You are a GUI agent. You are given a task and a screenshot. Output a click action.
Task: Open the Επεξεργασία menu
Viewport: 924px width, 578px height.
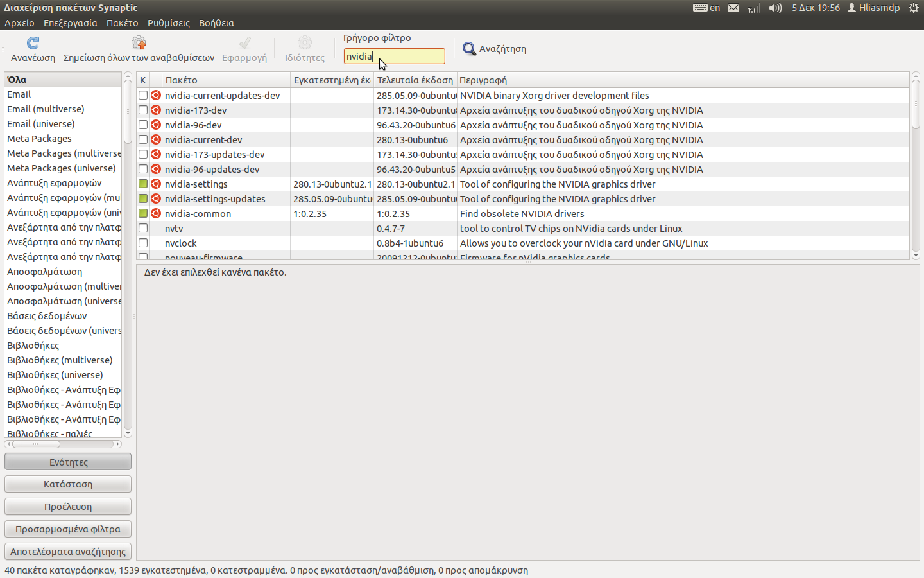[71, 23]
